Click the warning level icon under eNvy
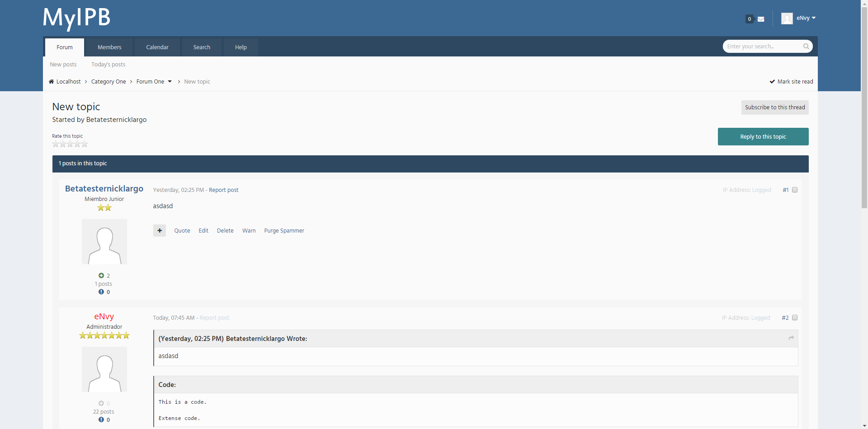This screenshot has width=868, height=429. point(101,420)
